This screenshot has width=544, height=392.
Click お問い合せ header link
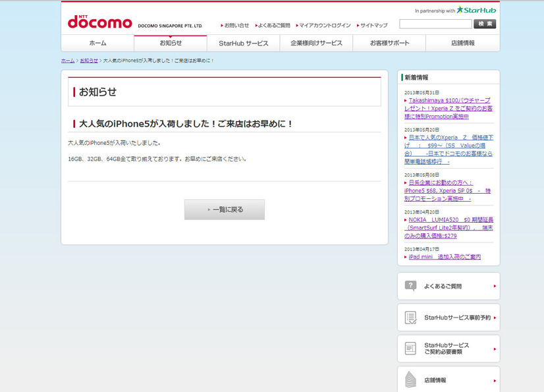(235, 25)
